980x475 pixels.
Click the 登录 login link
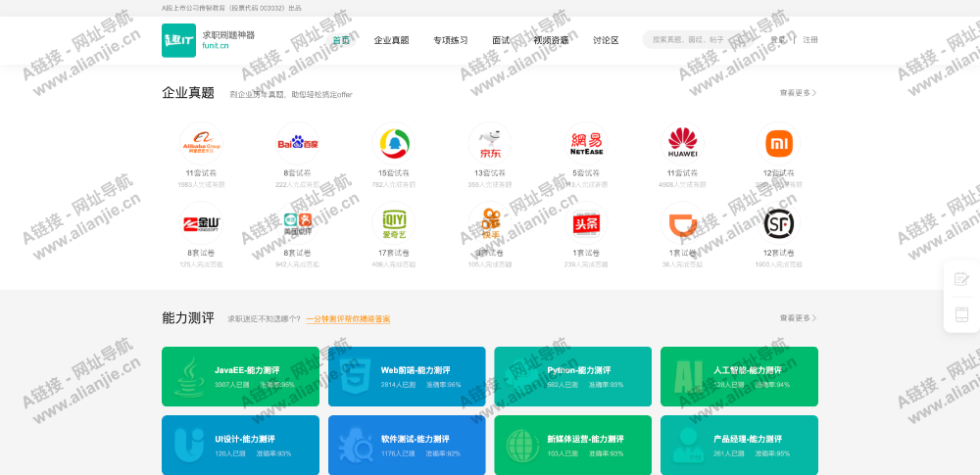coord(777,39)
